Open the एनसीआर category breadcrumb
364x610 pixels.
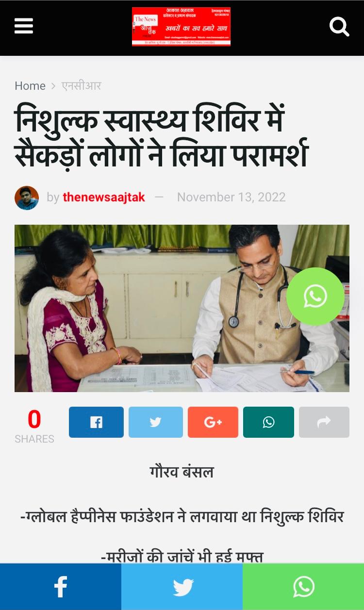(x=81, y=86)
